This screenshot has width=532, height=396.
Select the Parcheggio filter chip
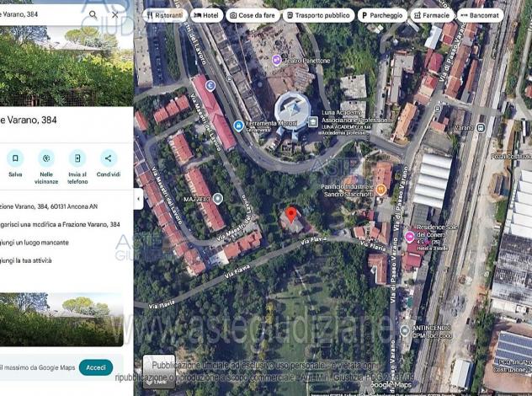point(382,15)
